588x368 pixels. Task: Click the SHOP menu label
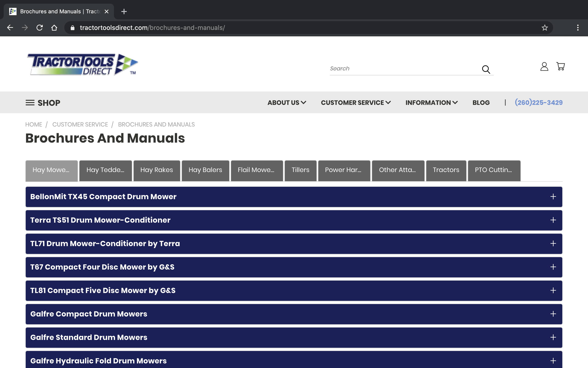[49, 103]
